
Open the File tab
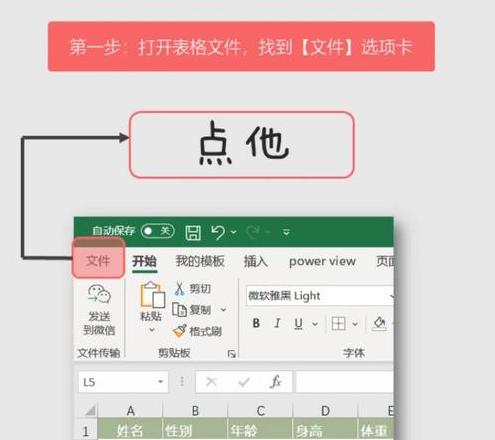(98, 261)
